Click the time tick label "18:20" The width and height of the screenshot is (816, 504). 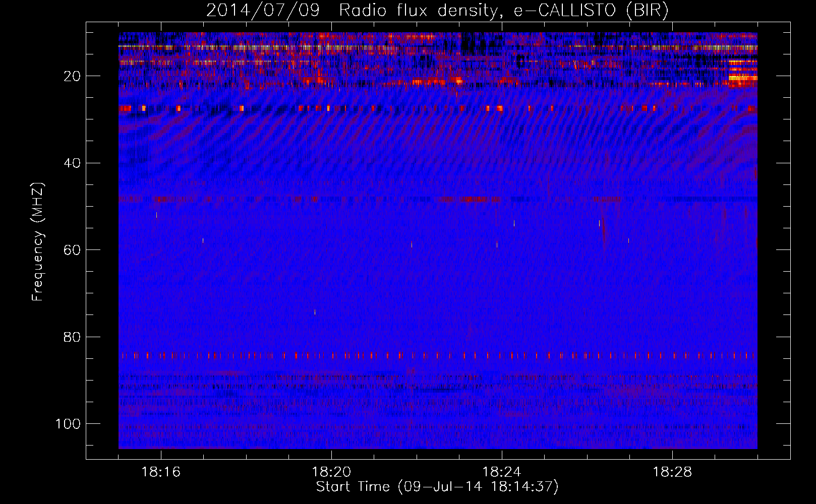331,472
